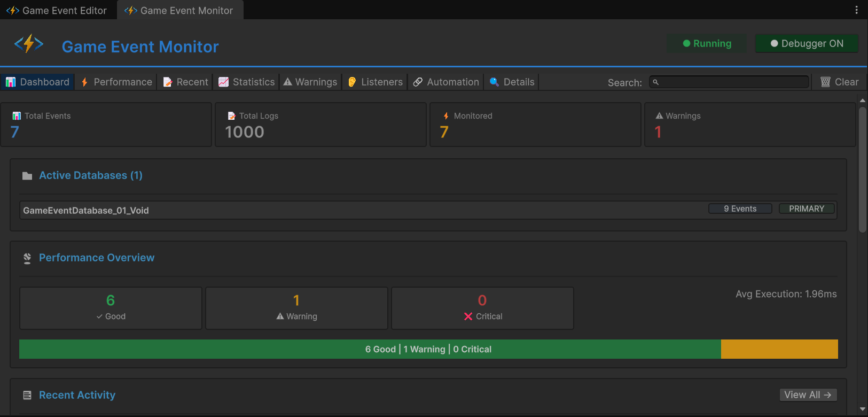The image size is (868, 417).
Task: Click the Active Databases folder icon
Action: pyautogui.click(x=27, y=176)
